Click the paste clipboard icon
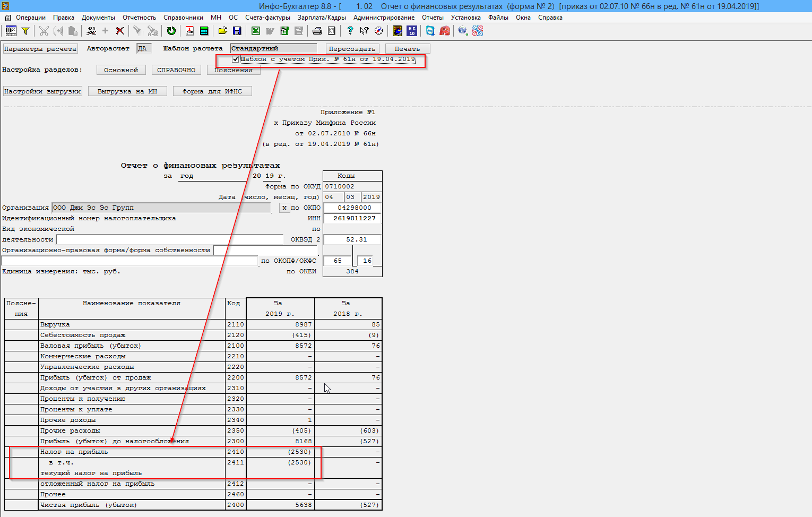The width and height of the screenshot is (812, 517). (73, 31)
